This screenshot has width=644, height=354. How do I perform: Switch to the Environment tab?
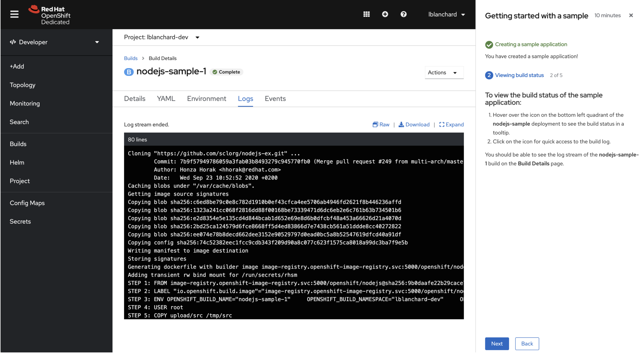206,99
